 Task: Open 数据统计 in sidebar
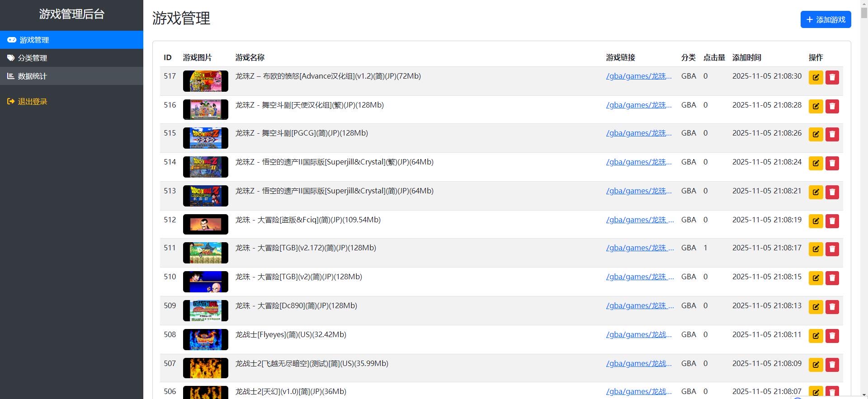(x=71, y=76)
